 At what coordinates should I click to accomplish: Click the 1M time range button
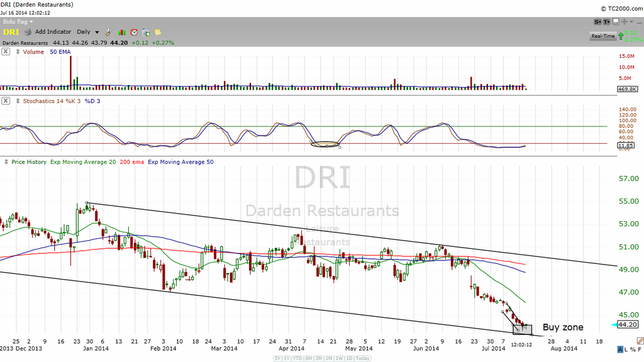(329, 358)
